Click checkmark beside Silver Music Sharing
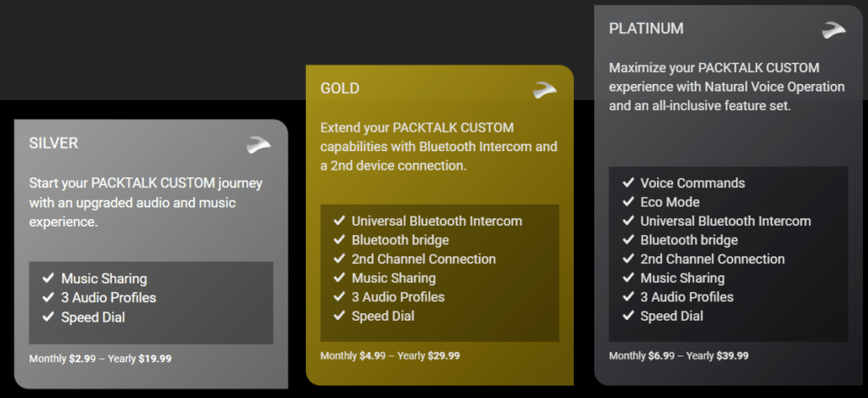The height and width of the screenshot is (398, 868). (x=48, y=277)
